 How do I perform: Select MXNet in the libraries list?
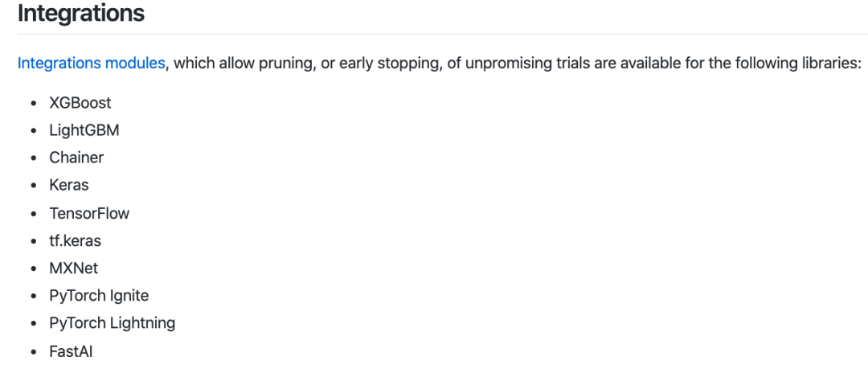(74, 268)
